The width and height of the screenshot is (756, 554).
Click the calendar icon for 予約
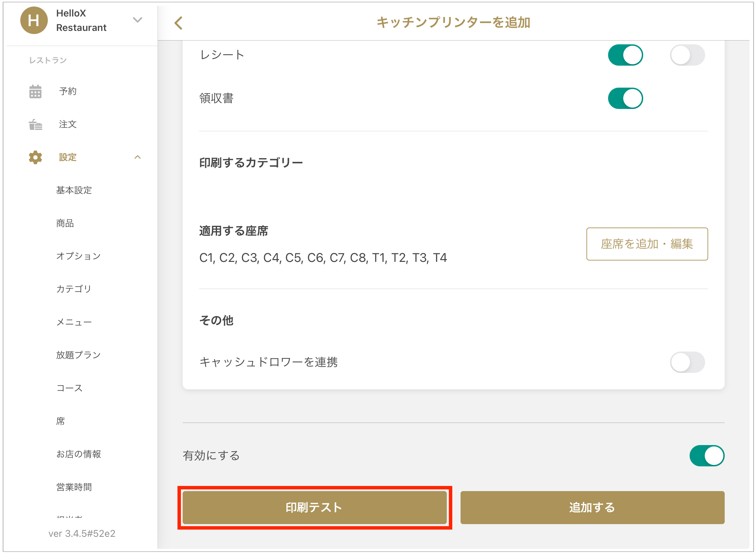click(x=35, y=91)
